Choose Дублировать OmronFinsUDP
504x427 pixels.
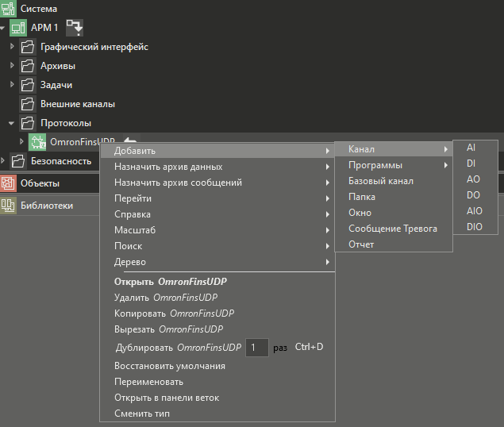[x=179, y=348]
